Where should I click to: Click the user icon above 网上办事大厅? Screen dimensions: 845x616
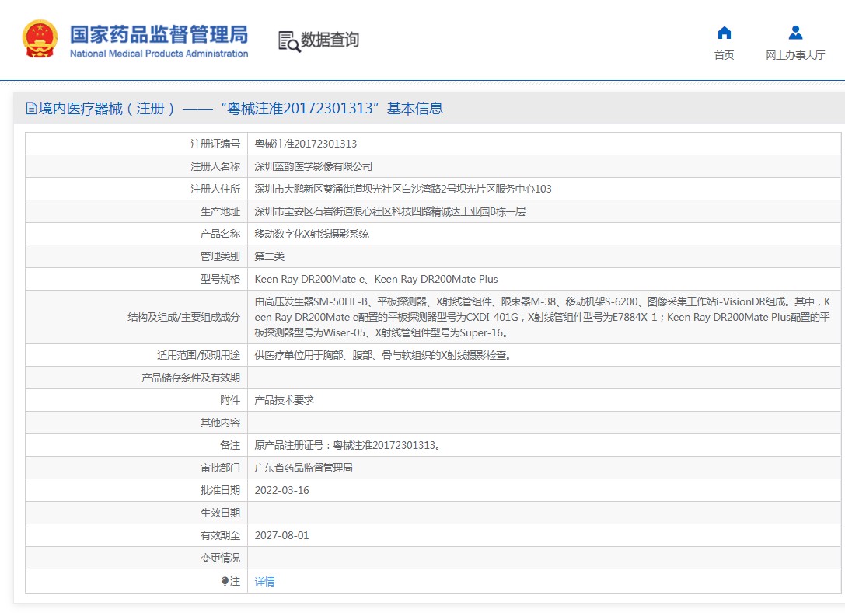(x=795, y=33)
